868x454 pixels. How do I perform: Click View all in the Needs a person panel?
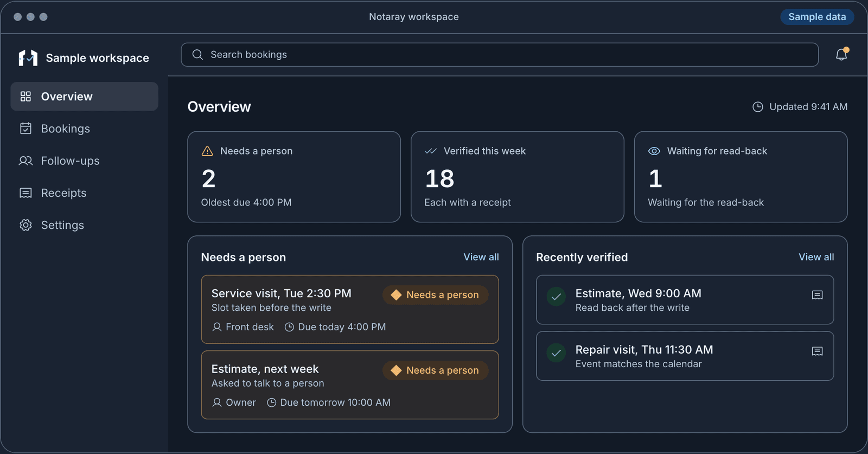(481, 257)
